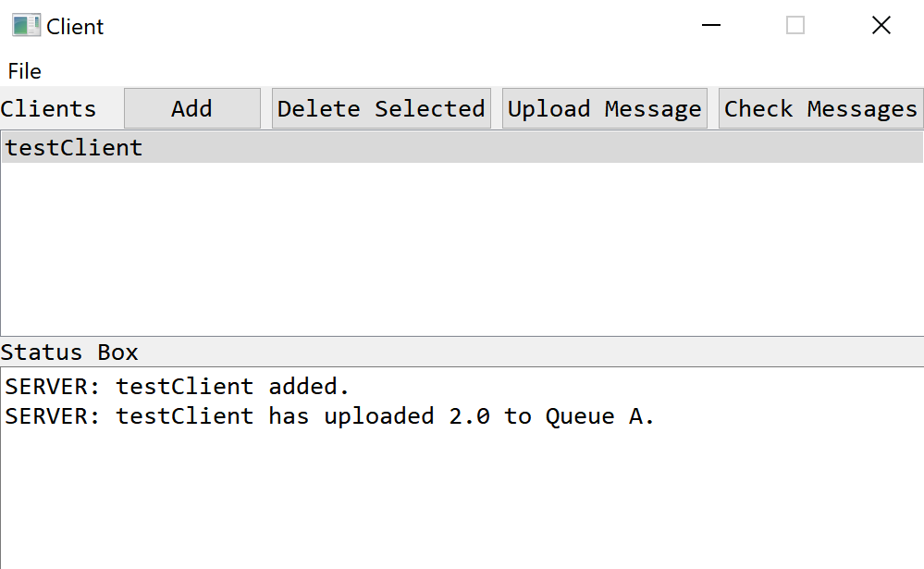Open the File menu

pyautogui.click(x=25, y=71)
